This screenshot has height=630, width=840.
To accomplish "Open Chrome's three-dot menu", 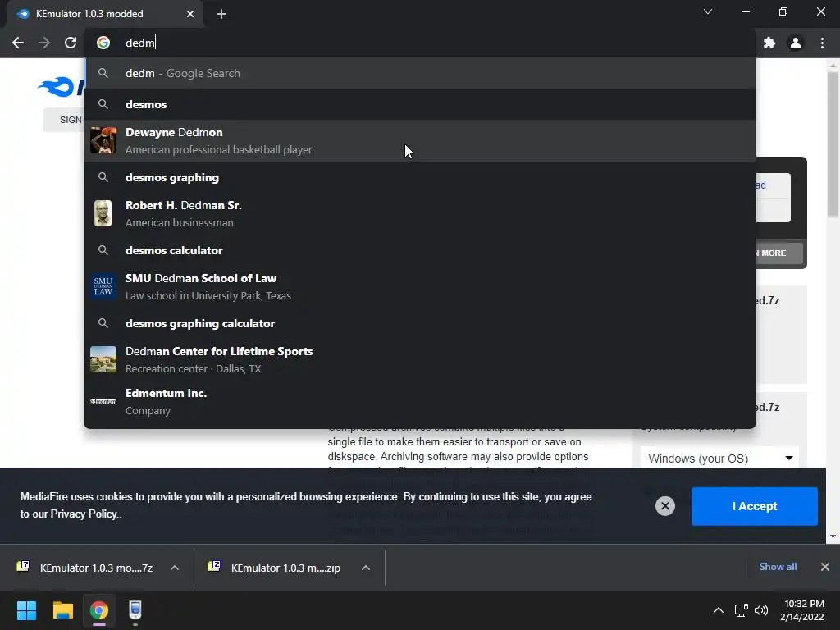I will tap(822, 43).
